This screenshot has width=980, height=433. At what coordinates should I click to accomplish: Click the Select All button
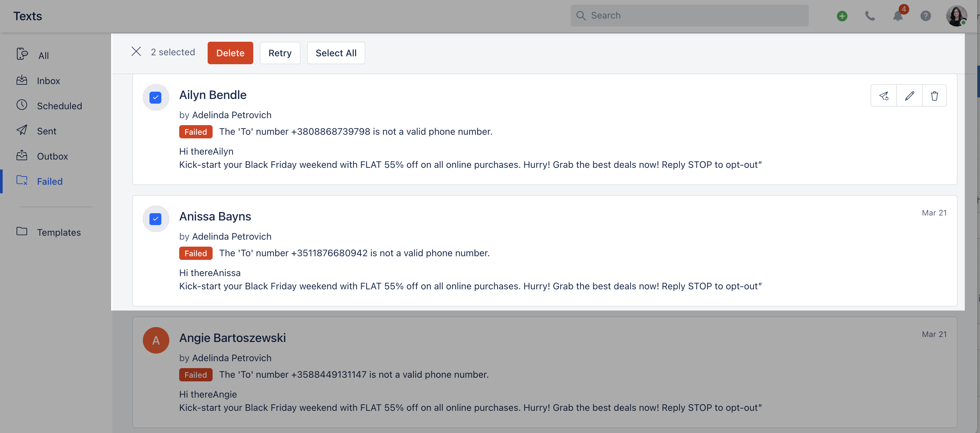coord(336,53)
